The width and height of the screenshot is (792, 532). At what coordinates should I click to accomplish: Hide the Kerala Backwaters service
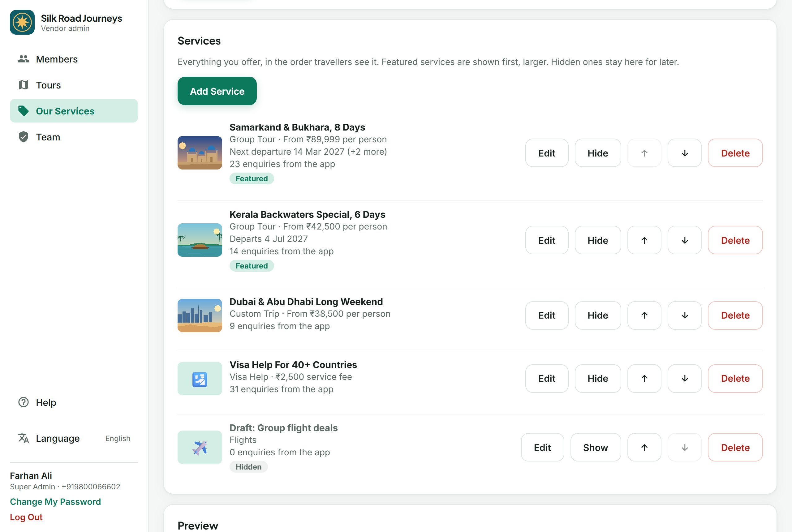click(598, 240)
